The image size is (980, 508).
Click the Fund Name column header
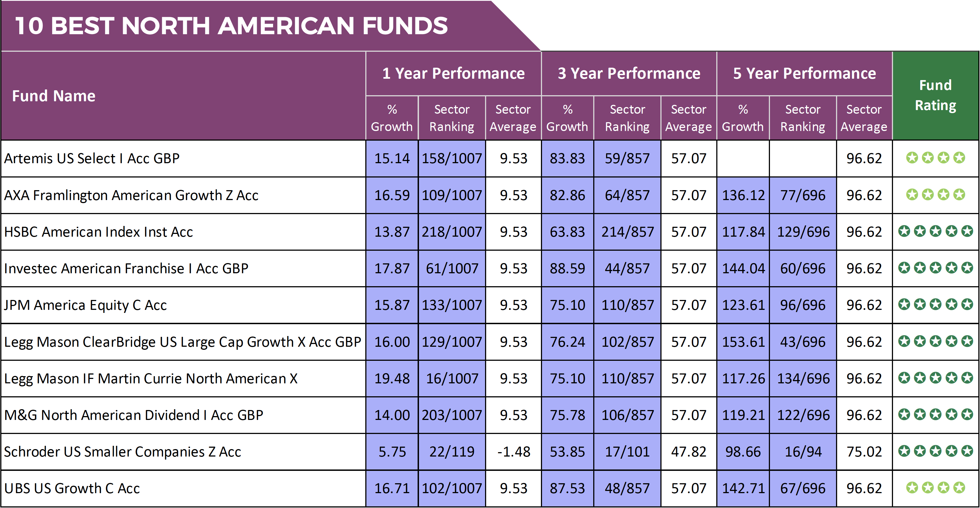pos(54,96)
